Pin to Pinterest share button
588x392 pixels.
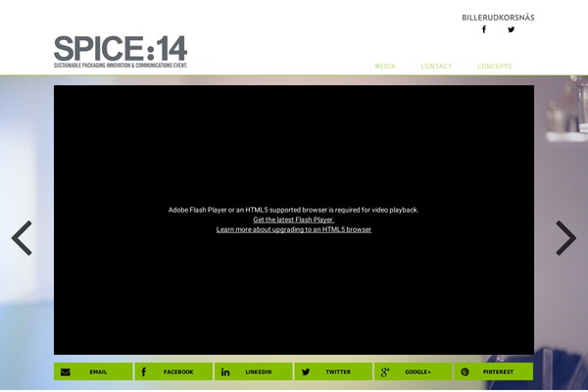pos(494,371)
